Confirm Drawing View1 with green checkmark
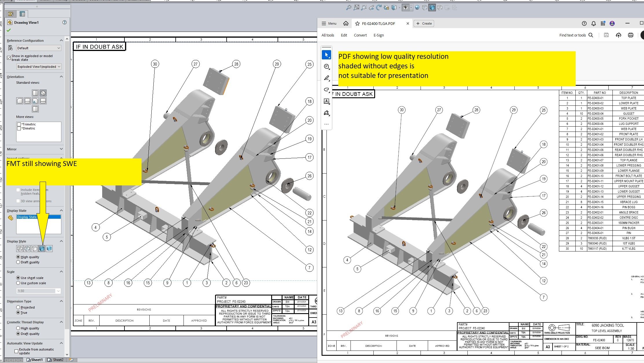 [9, 30]
